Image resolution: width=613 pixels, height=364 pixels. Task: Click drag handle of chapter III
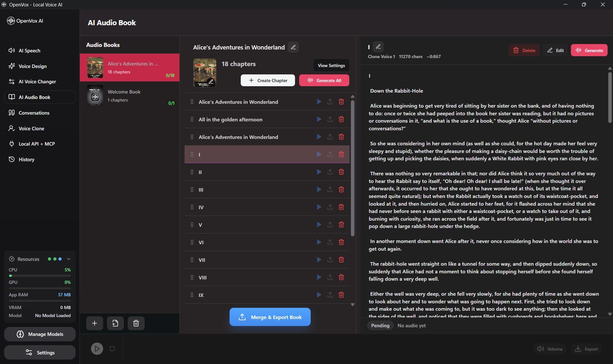[x=192, y=189]
